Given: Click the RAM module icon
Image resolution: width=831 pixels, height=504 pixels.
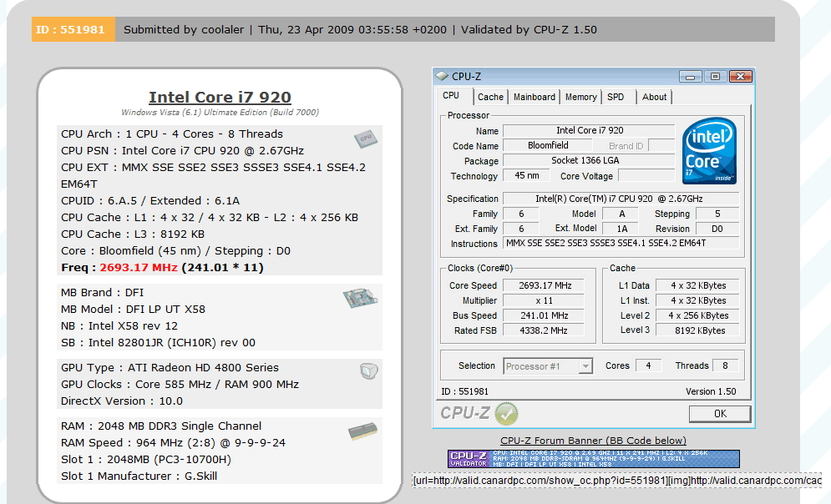Looking at the screenshot, I should click(x=362, y=431).
